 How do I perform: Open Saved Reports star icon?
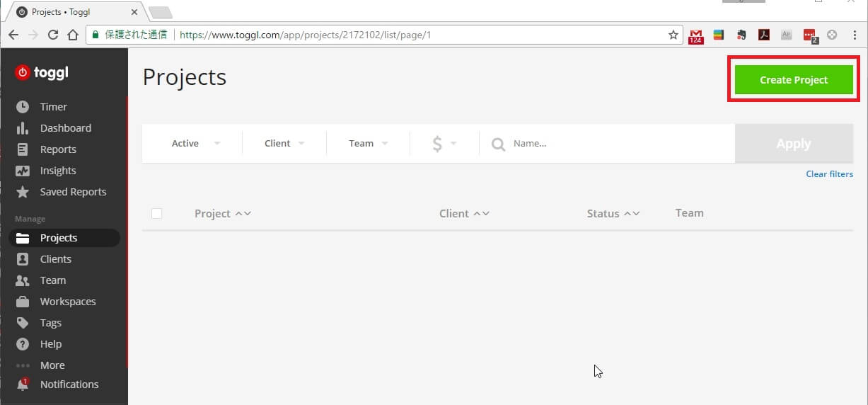pyautogui.click(x=23, y=192)
